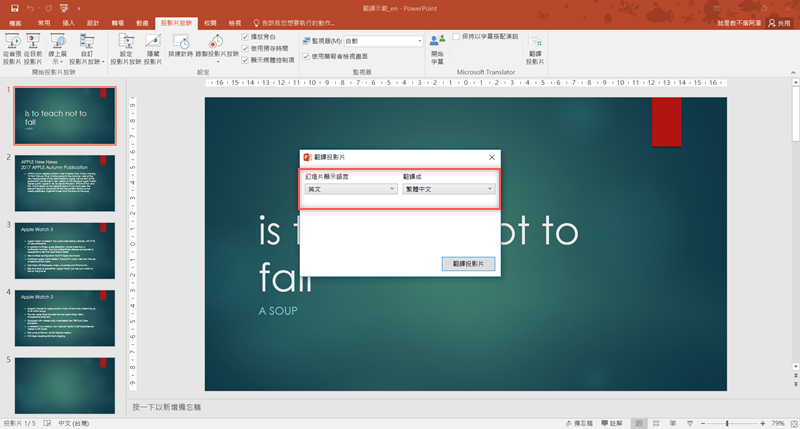Open the 幻燈片顯示語言 language dropdown
Image resolution: width=800 pixels, height=429 pixels.
351,189
